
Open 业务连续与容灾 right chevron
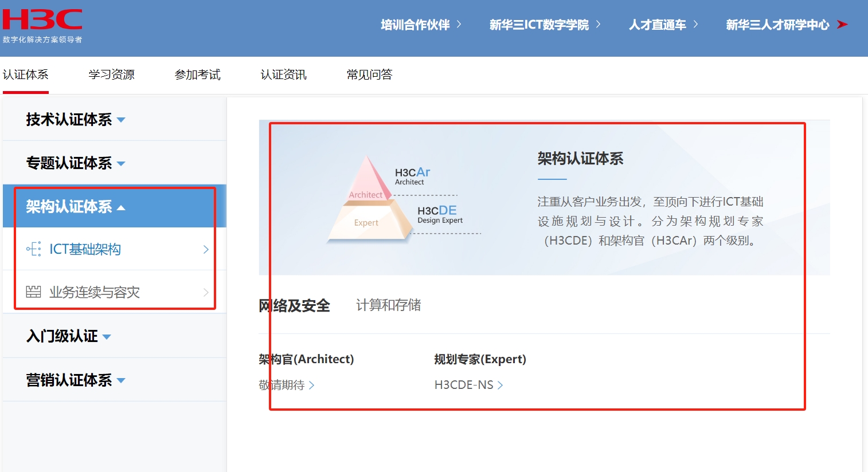click(x=206, y=292)
